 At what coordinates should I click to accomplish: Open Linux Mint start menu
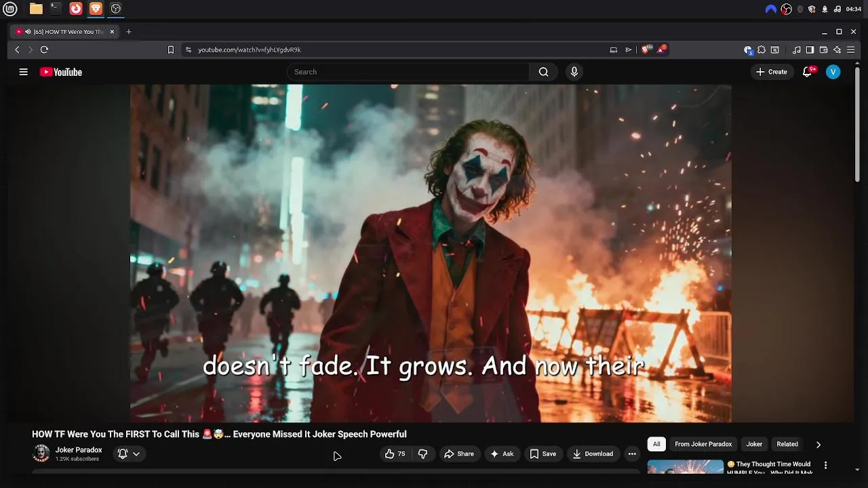click(x=10, y=9)
